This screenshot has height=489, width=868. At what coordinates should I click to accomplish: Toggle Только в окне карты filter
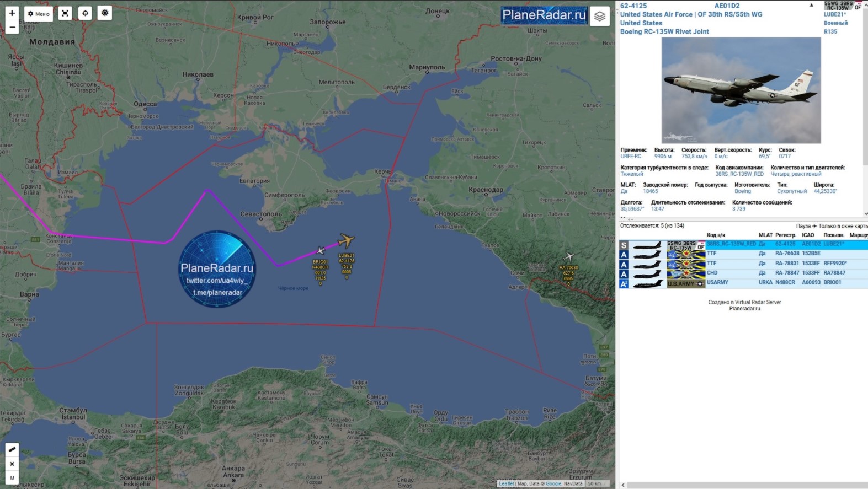tap(843, 226)
